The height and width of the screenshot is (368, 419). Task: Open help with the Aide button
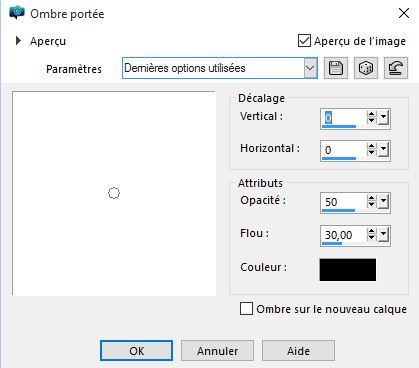tap(298, 351)
